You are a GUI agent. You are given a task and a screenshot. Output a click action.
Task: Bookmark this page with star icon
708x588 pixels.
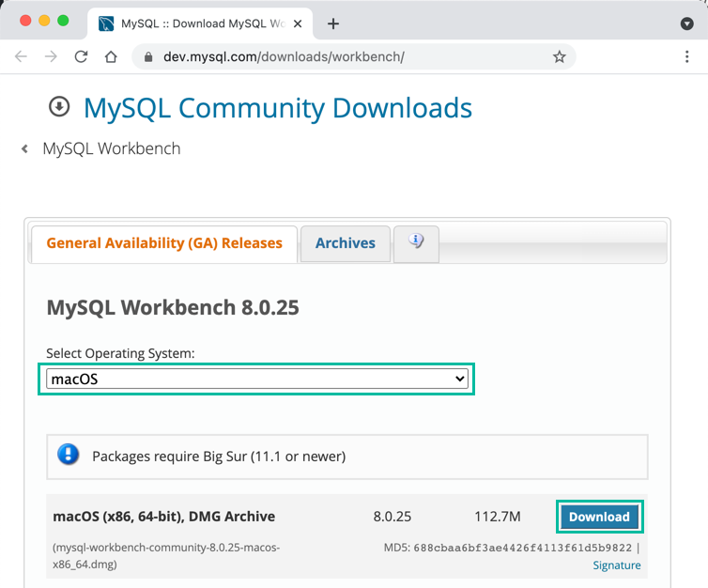[x=559, y=57]
